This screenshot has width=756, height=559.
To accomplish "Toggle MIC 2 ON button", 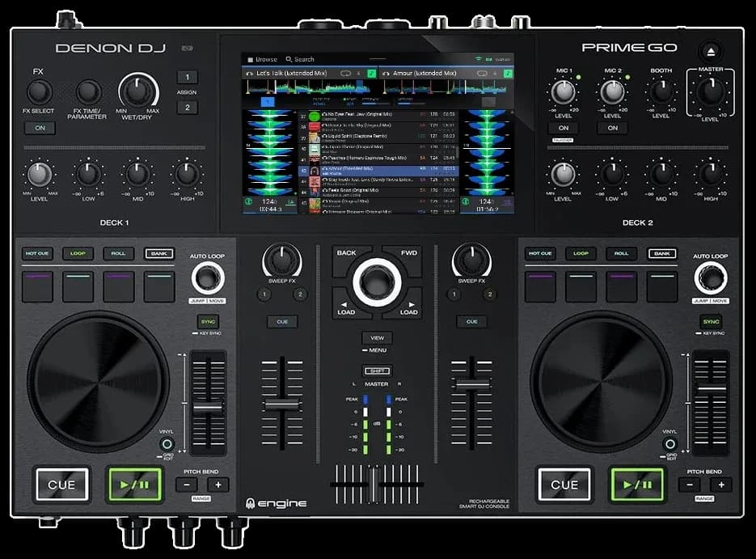I will click(612, 128).
